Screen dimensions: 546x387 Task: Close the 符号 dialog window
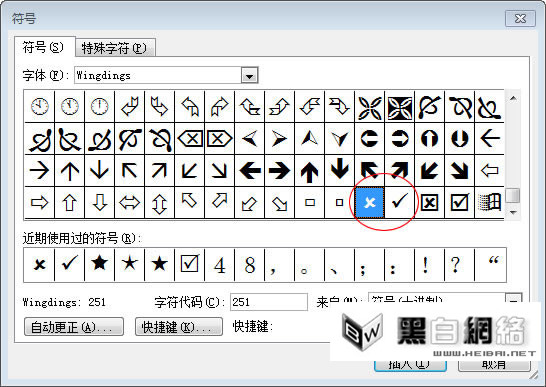pos(520,18)
